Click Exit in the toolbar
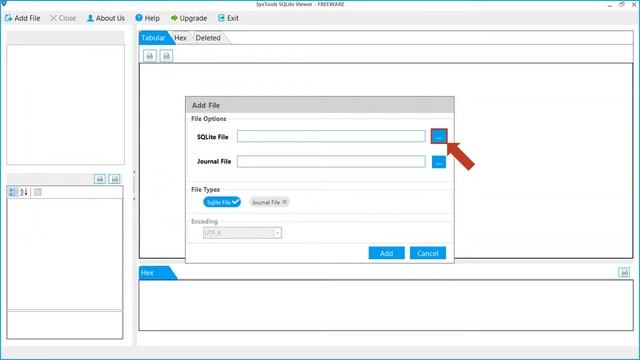 [228, 18]
